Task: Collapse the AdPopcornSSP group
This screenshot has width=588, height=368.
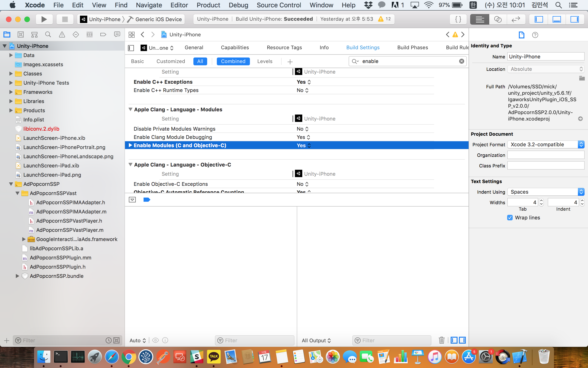Action: click(x=11, y=184)
